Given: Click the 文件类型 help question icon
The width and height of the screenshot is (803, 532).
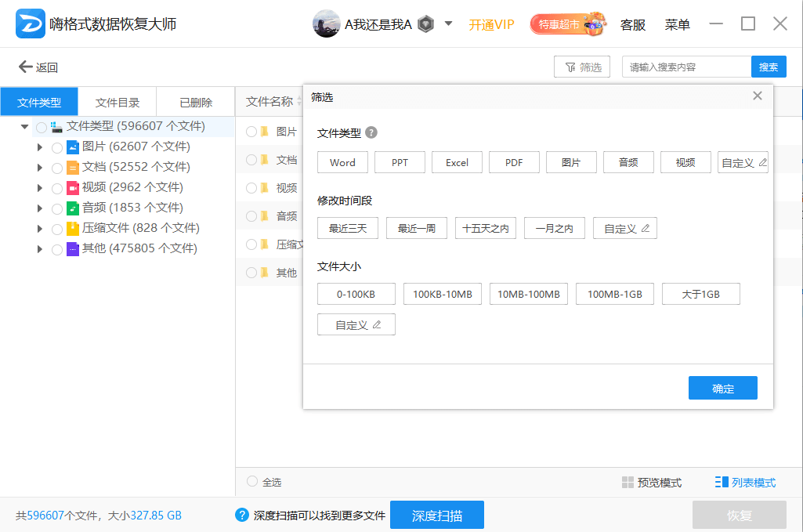Looking at the screenshot, I should [371, 132].
